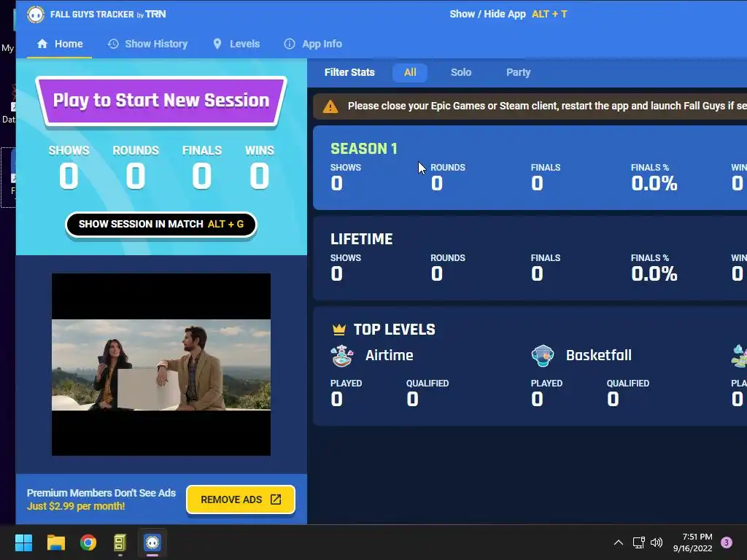Filter stats by Party
The height and width of the screenshot is (560, 747).
(x=518, y=72)
